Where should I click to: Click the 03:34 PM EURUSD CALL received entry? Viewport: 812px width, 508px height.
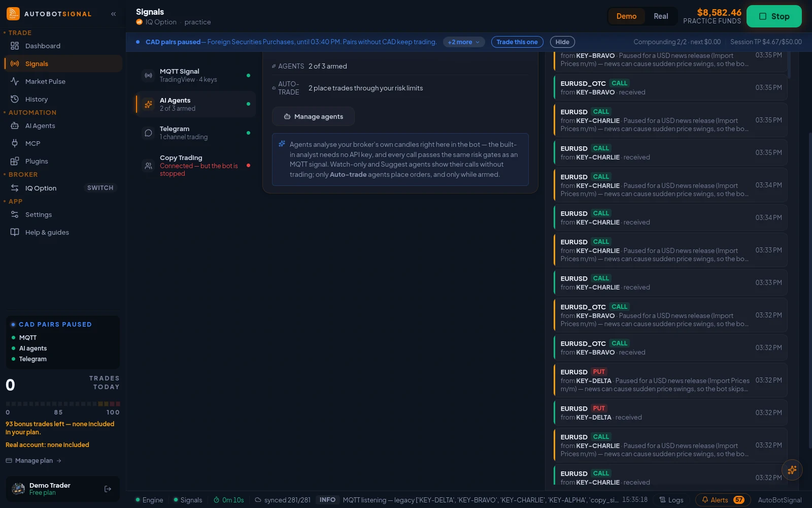coord(670,218)
